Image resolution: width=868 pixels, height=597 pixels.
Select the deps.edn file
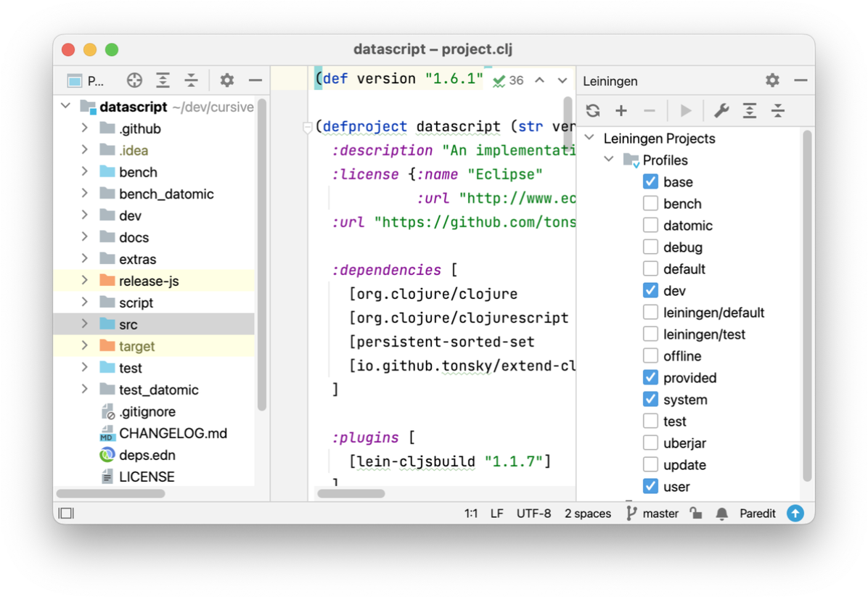pos(155,455)
